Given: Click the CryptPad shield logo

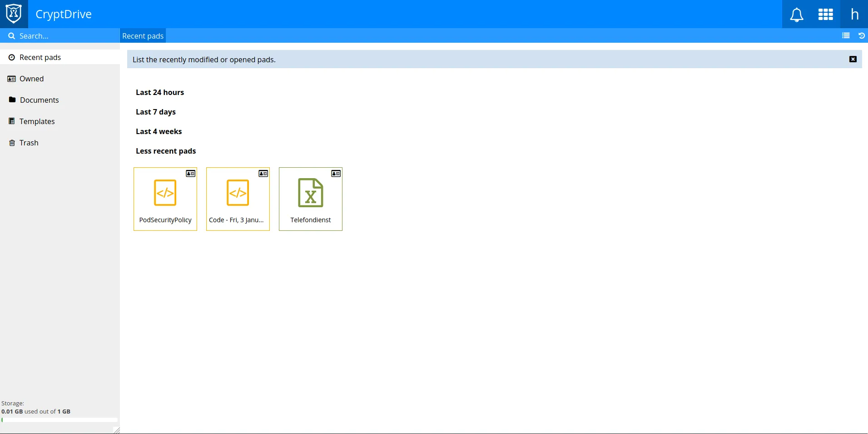Looking at the screenshot, I should click(x=14, y=14).
